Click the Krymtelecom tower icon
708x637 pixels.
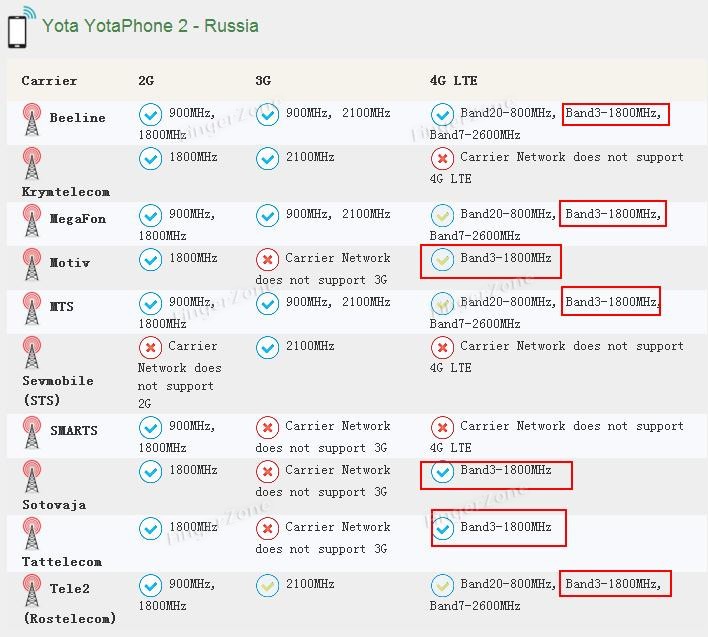click(x=32, y=163)
